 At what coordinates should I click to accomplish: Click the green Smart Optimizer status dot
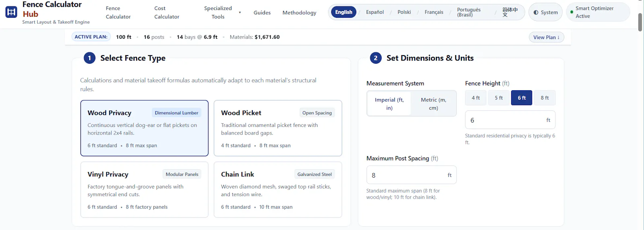(x=572, y=12)
